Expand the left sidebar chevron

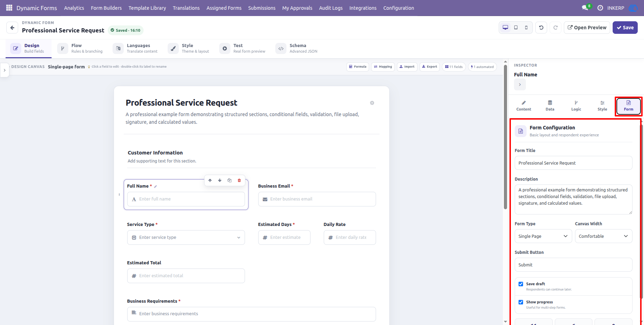point(5,70)
